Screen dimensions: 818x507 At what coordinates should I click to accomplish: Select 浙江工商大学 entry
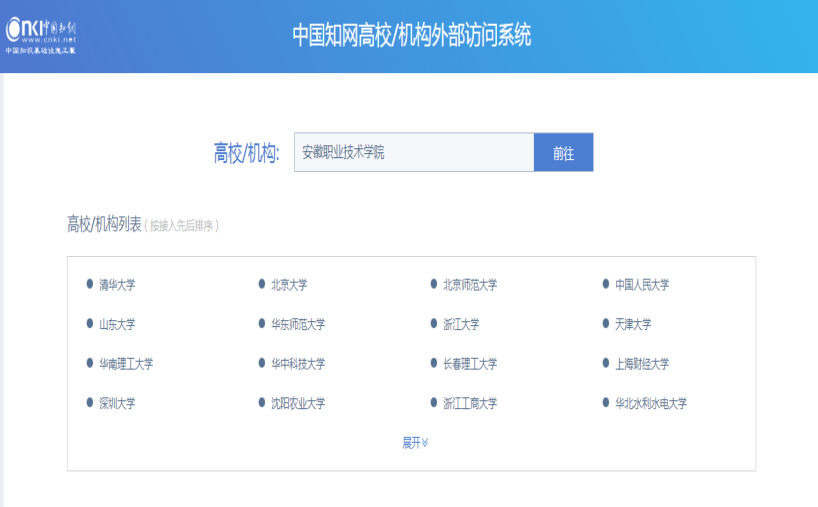[470, 404]
